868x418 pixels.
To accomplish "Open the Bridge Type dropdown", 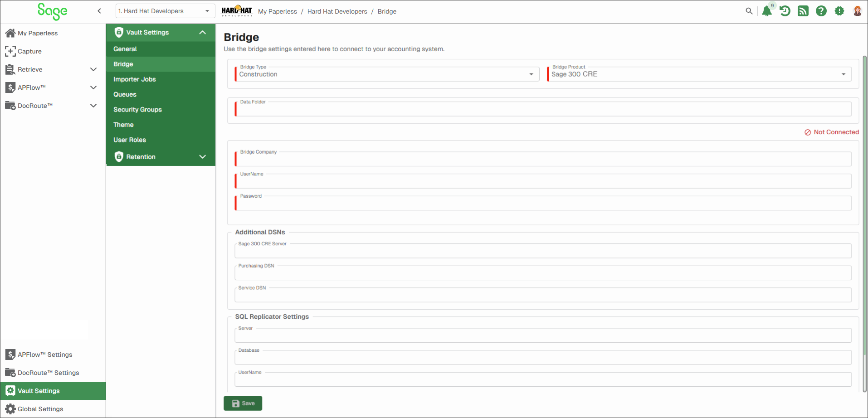I will click(x=387, y=74).
